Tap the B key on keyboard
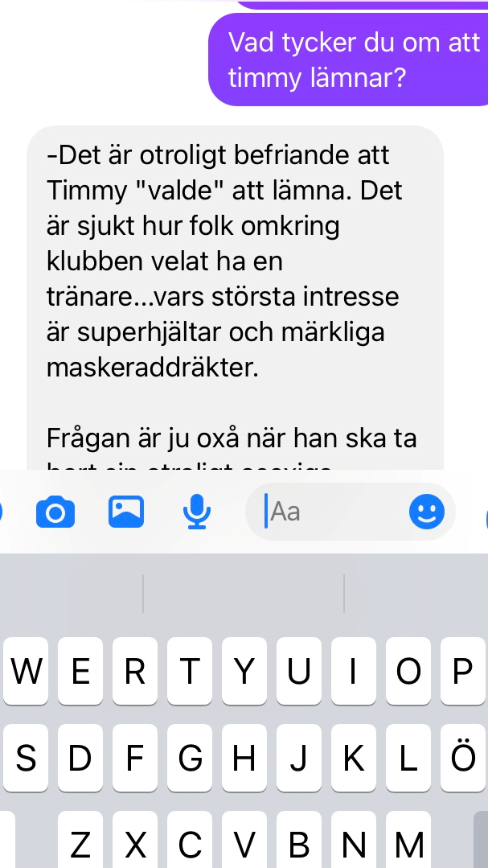 coord(299,840)
